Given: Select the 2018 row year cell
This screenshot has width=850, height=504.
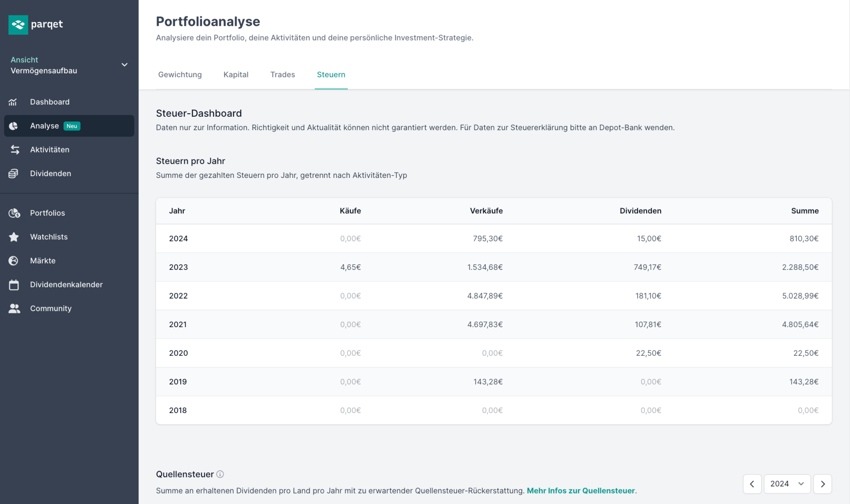Looking at the screenshot, I should click(x=178, y=410).
